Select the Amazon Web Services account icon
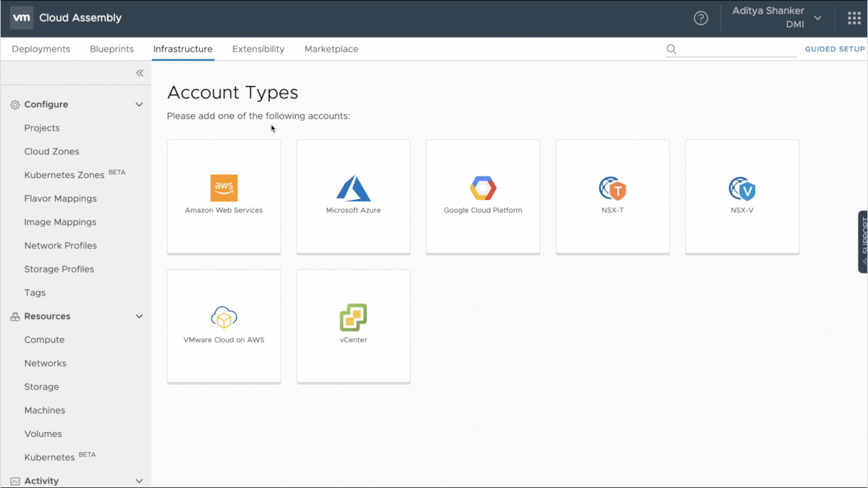 pyautogui.click(x=224, y=188)
